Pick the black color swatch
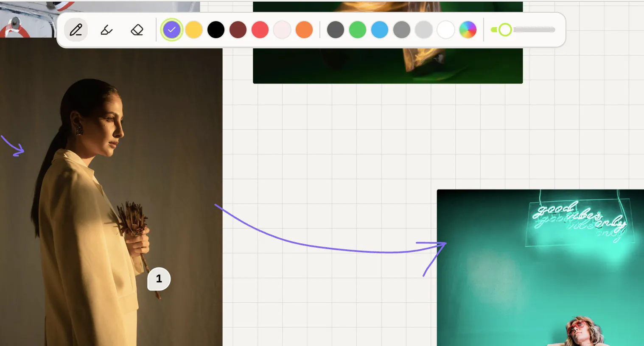The image size is (644, 346). click(x=216, y=30)
